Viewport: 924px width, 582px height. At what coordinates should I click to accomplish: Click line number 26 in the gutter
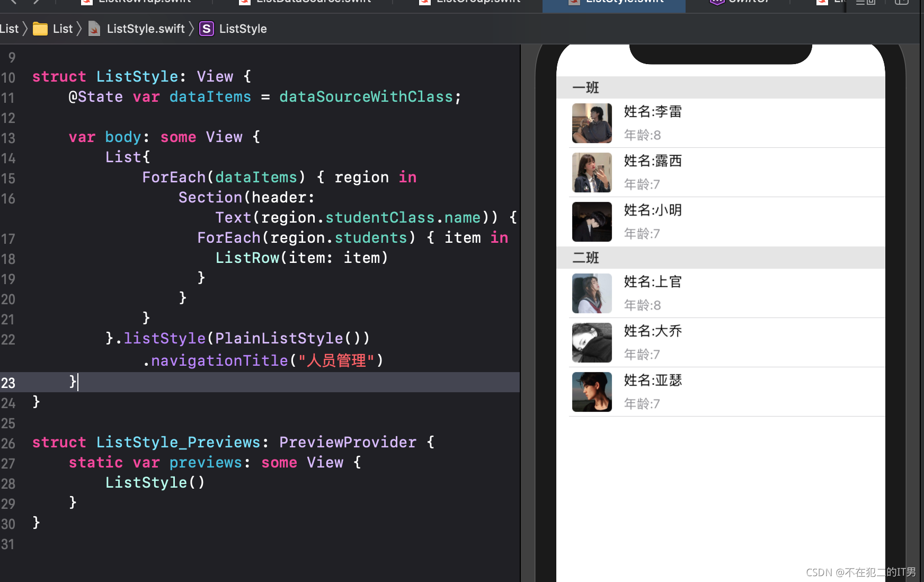[x=8, y=443]
